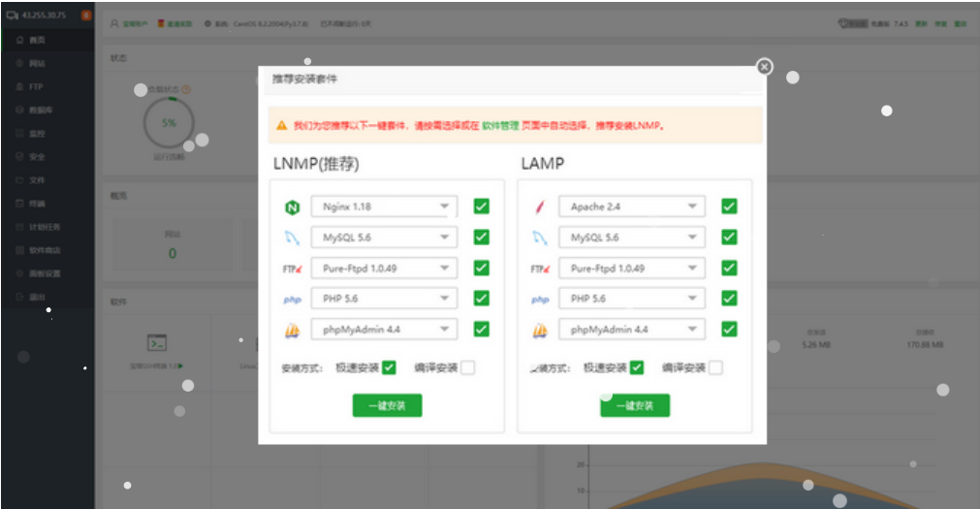Click the 负载状态 help question icon
The width and height of the screenshot is (980, 509).
coord(186,89)
